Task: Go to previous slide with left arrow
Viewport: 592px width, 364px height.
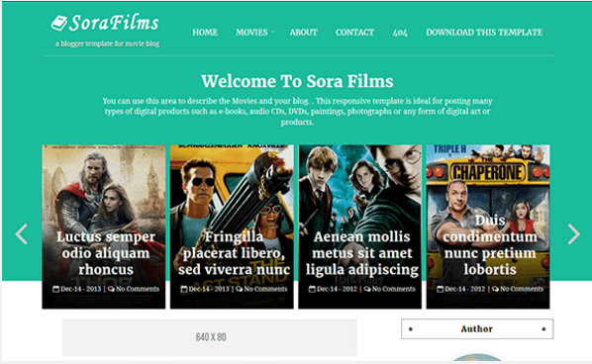Action: (x=22, y=234)
